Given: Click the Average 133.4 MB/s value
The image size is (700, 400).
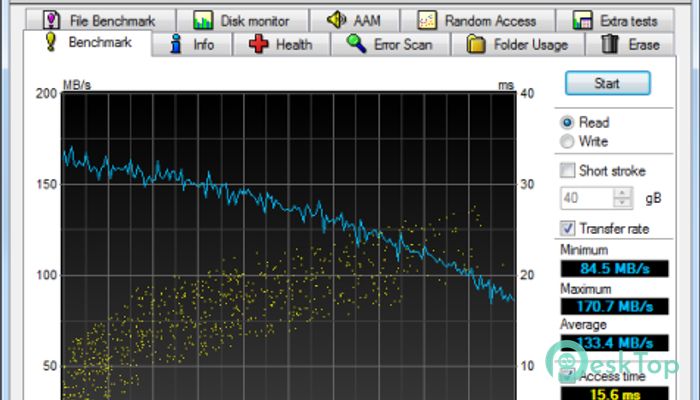Looking at the screenshot, I should 615,343.
